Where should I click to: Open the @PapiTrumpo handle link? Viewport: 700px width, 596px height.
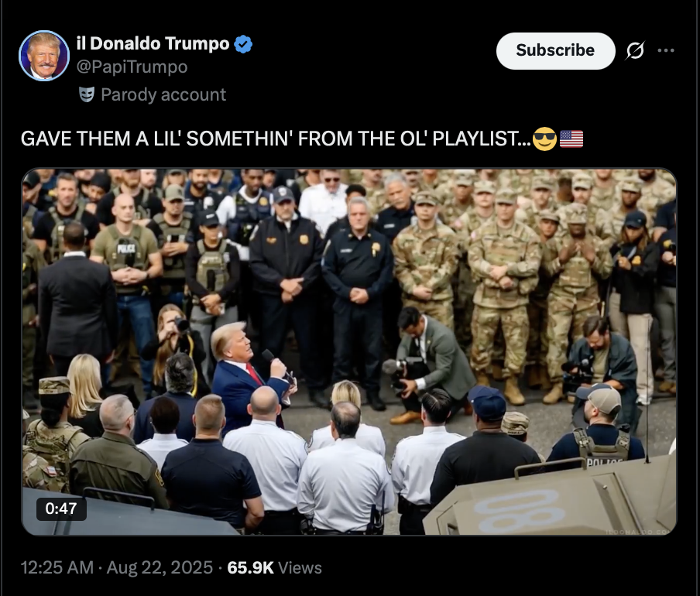(x=132, y=67)
